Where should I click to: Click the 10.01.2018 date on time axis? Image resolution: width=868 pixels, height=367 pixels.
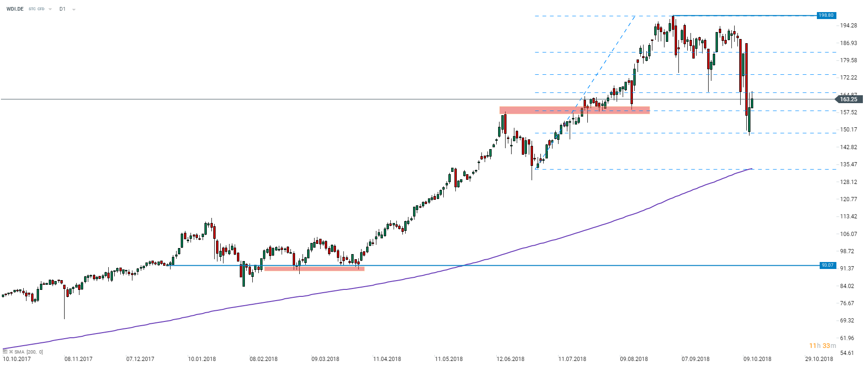point(202,359)
